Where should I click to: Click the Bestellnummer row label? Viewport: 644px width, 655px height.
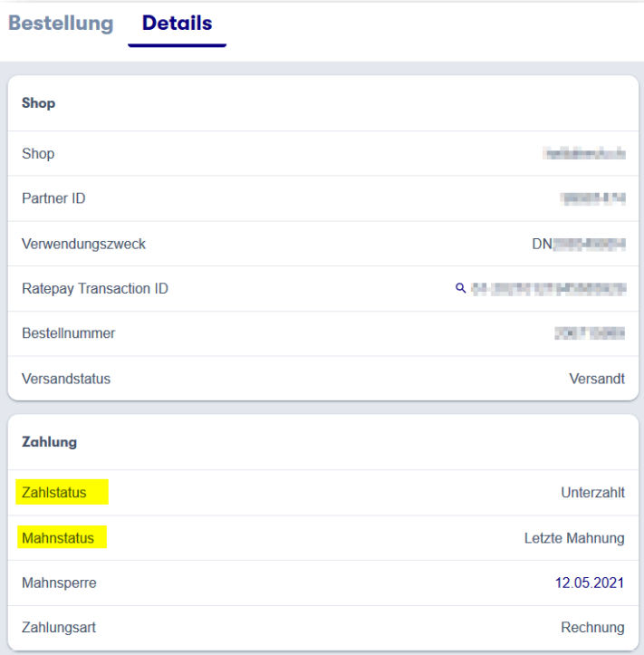click(x=68, y=333)
